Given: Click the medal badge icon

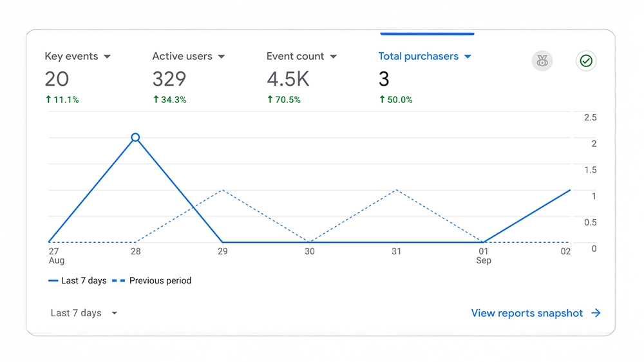Looking at the screenshot, I should tap(542, 61).
